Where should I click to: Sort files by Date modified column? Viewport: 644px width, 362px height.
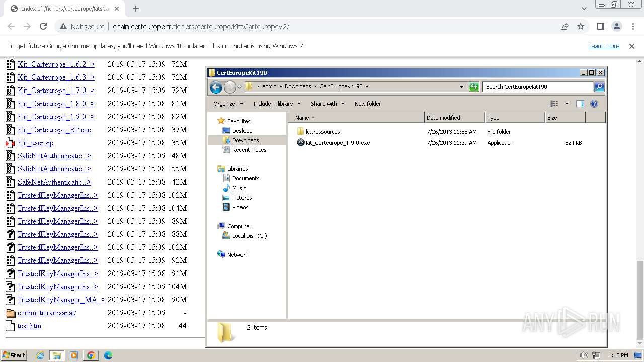tap(455, 118)
